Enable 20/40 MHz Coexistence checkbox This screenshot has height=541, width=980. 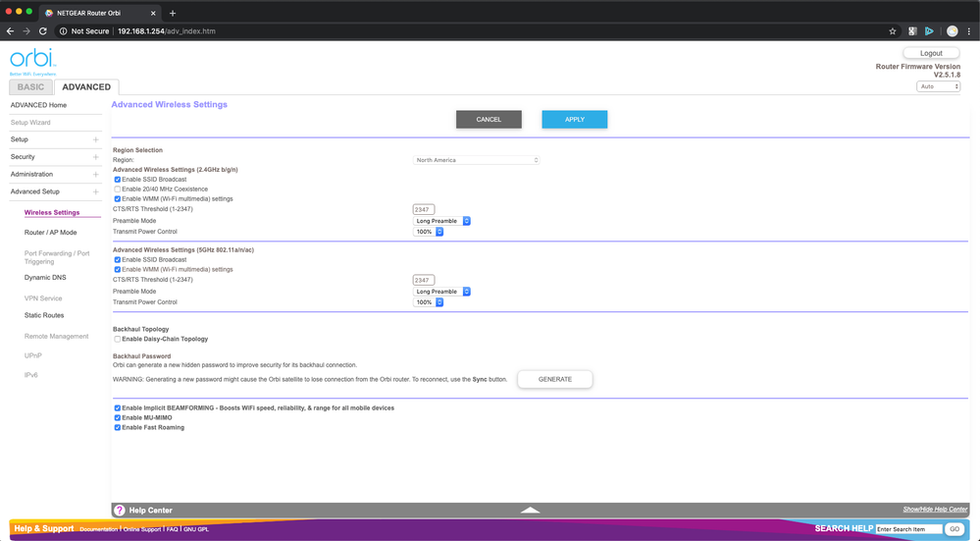click(118, 189)
